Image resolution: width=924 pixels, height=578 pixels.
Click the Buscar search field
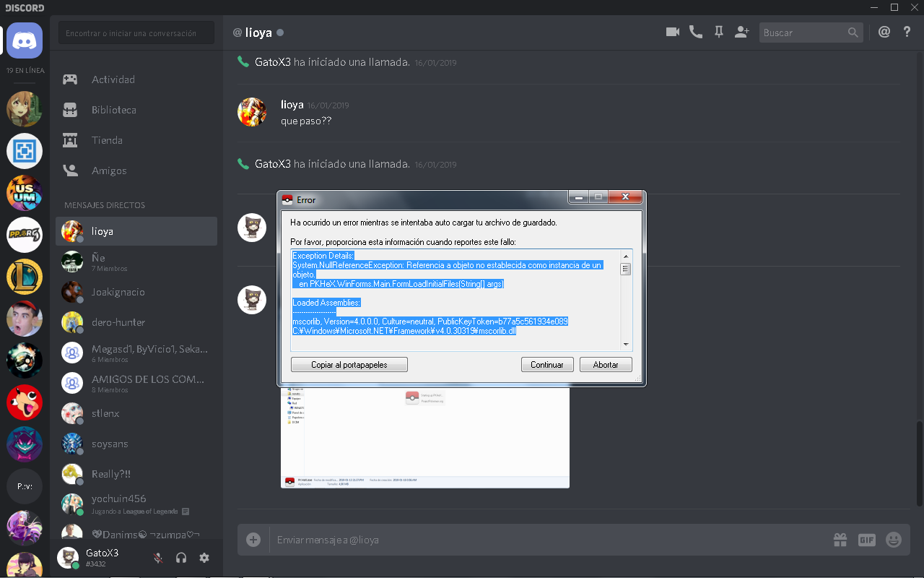coord(802,33)
